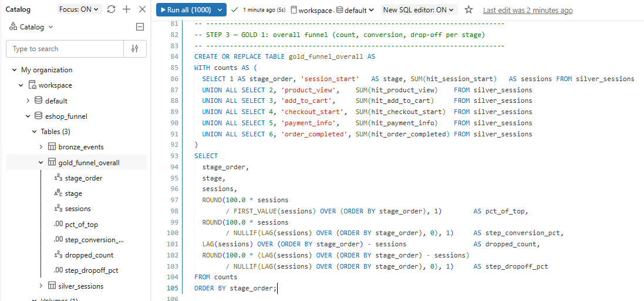Open catalog search filter options icon
Screen dimensions: 644x301
[134, 49]
